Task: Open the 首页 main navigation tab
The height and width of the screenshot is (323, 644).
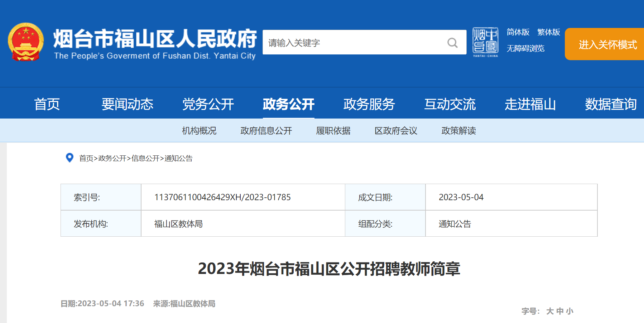Action: point(47,104)
